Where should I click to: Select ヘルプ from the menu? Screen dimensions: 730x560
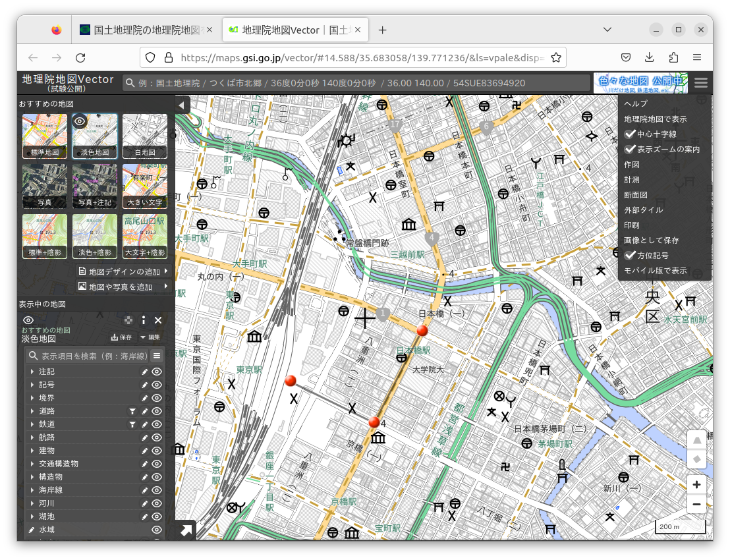click(x=636, y=104)
